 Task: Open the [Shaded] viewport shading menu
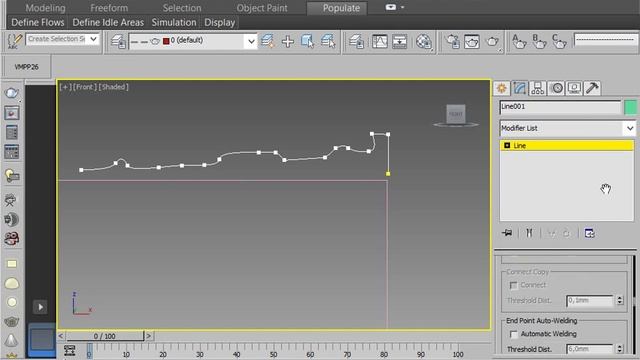[113, 87]
